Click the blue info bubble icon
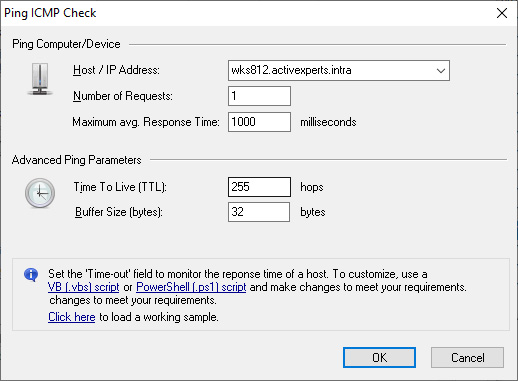This screenshot has height=381, width=518. pyautogui.click(x=31, y=275)
